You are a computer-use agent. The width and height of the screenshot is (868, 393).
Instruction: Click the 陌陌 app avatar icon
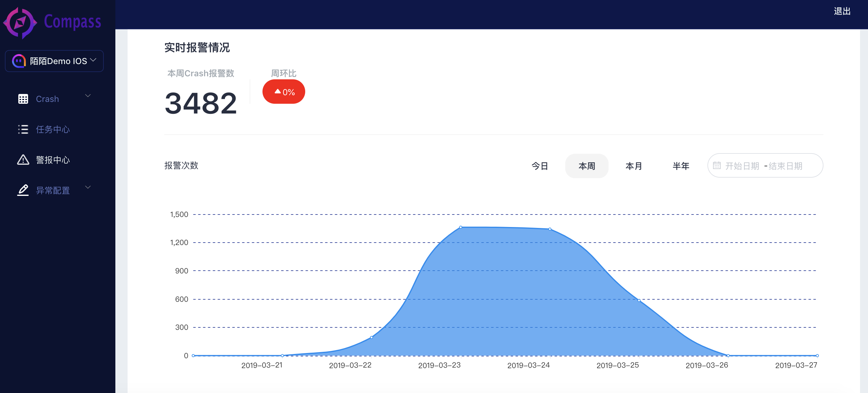click(x=19, y=61)
